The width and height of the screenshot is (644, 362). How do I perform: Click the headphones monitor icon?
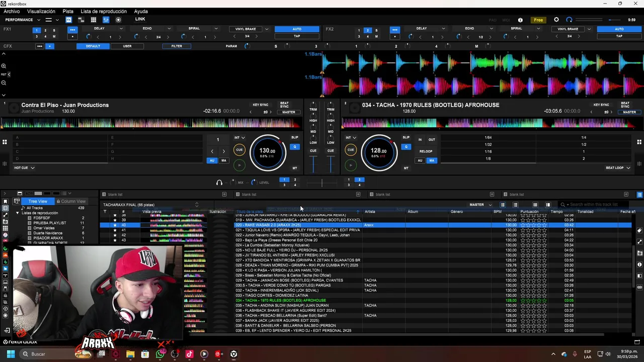point(219,183)
